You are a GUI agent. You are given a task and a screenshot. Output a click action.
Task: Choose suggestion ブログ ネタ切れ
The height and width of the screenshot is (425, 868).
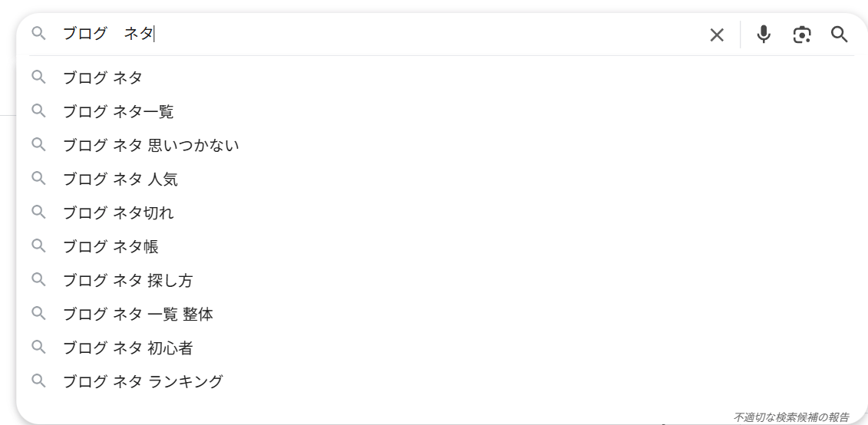pos(435,212)
